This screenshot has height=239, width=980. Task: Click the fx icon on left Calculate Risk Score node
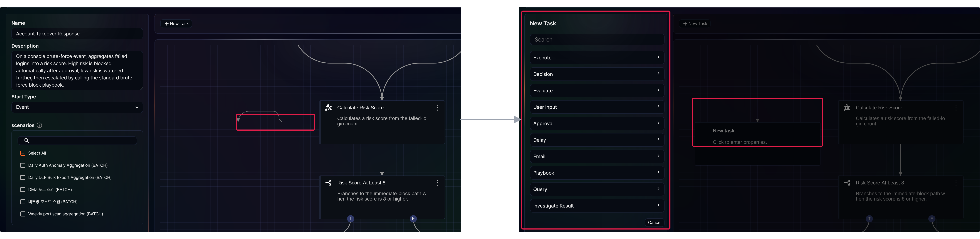coord(328,108)
